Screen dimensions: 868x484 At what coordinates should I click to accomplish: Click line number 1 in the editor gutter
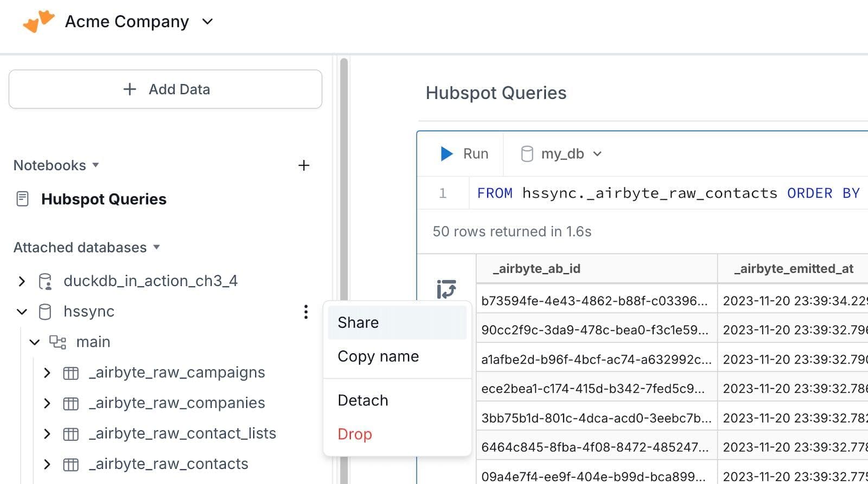[443, 193]
